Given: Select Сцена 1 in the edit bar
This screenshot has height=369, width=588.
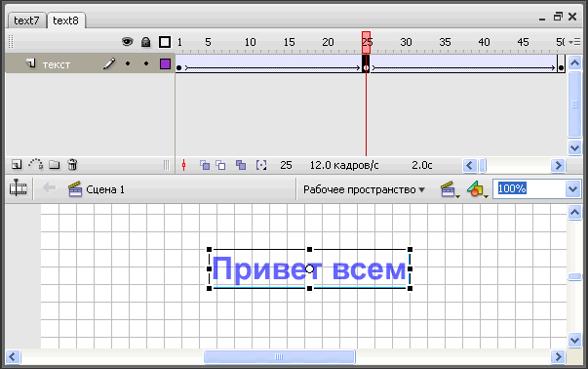Looking at the screenshot, I should pyautogui.click(x=97, y=189).
